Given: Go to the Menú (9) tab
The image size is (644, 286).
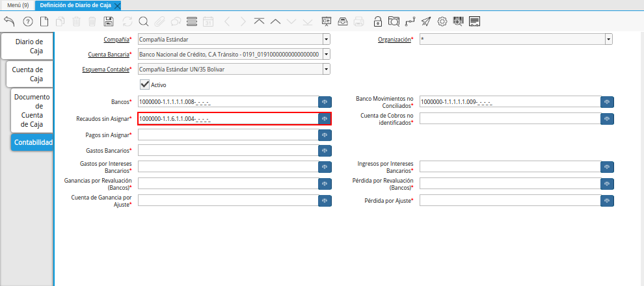Looking at the screenshot, I should 18,5.
